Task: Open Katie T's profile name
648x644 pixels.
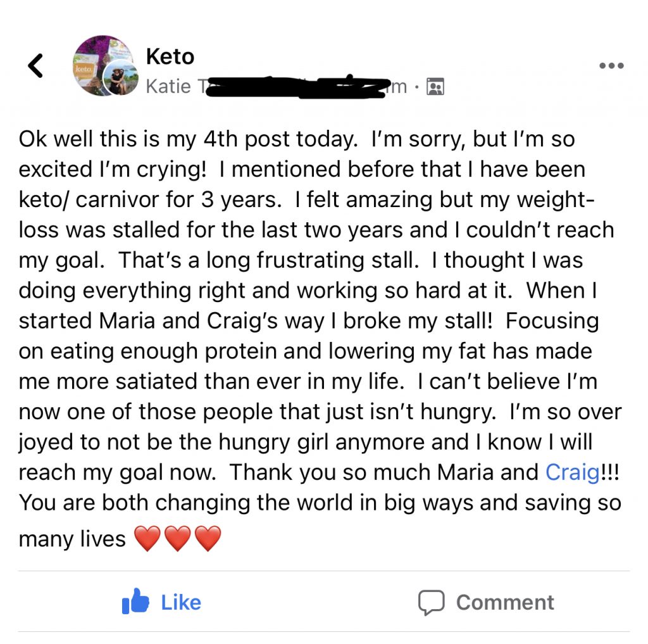Action: point(175,87)
